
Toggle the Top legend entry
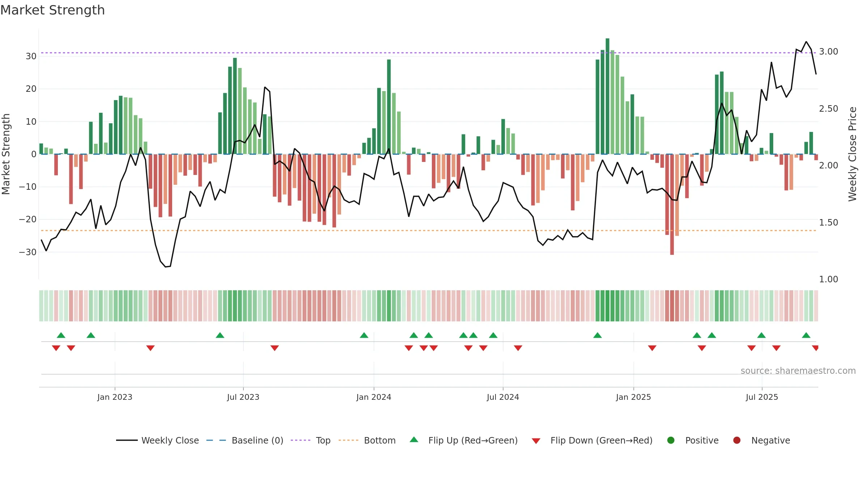pyautogui.click(x=311, y=440)
